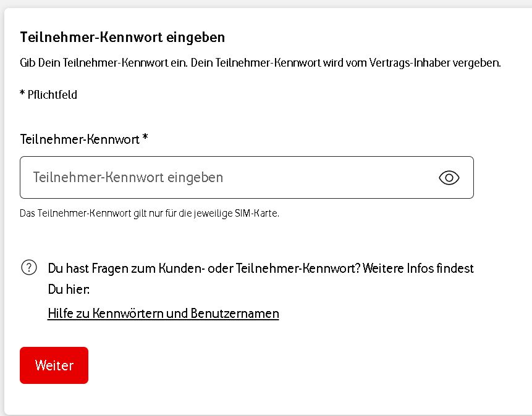Click the SIM-Karte hint below the field

(x=150, y=214)
